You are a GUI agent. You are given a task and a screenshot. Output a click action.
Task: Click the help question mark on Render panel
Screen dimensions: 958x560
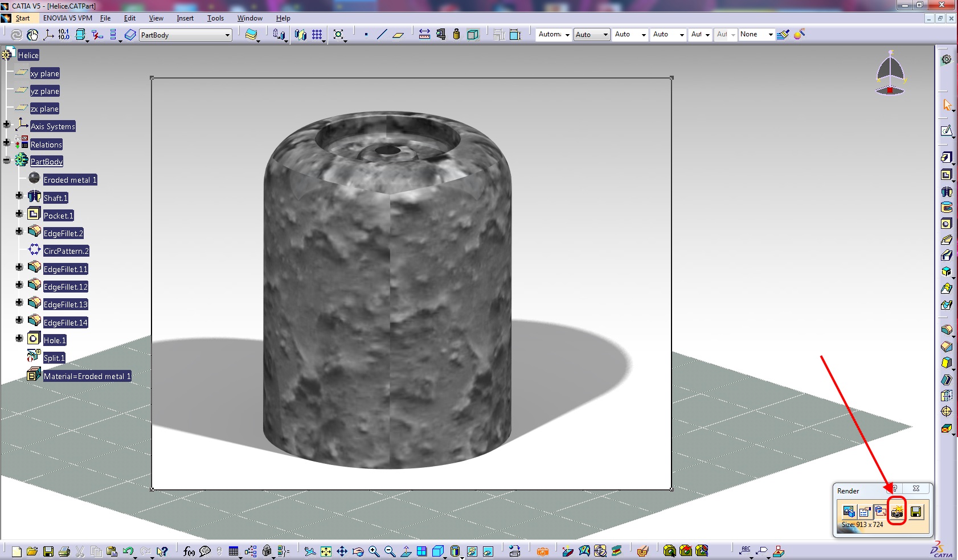pos(895,488)
